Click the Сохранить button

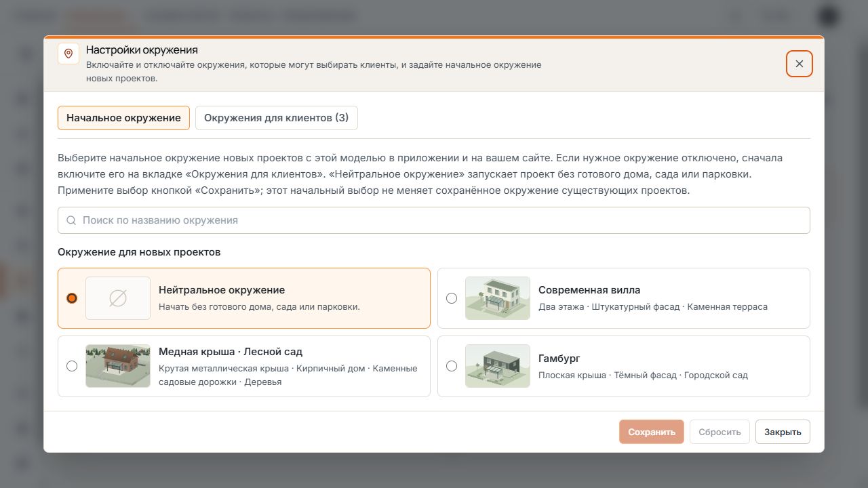(652, 432)
